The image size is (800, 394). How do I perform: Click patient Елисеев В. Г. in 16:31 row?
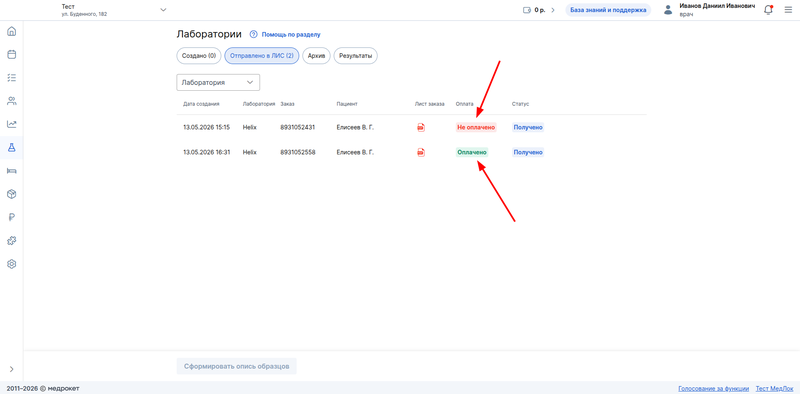pyautogui.click(x=355, y=152)
